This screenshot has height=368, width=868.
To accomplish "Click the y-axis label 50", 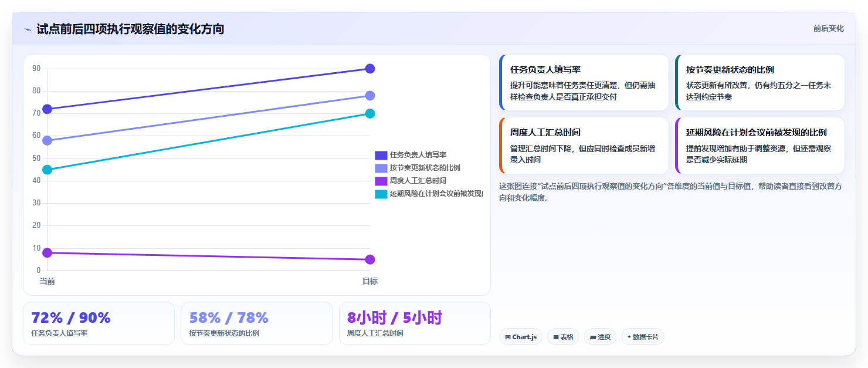I will click(x=36, y=158).
